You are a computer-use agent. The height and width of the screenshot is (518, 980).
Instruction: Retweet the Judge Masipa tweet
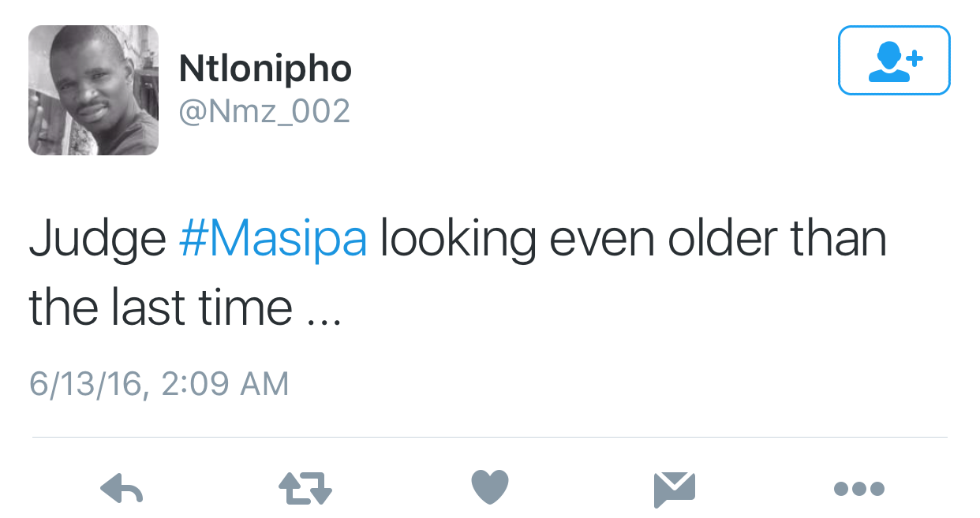(305, 490)
